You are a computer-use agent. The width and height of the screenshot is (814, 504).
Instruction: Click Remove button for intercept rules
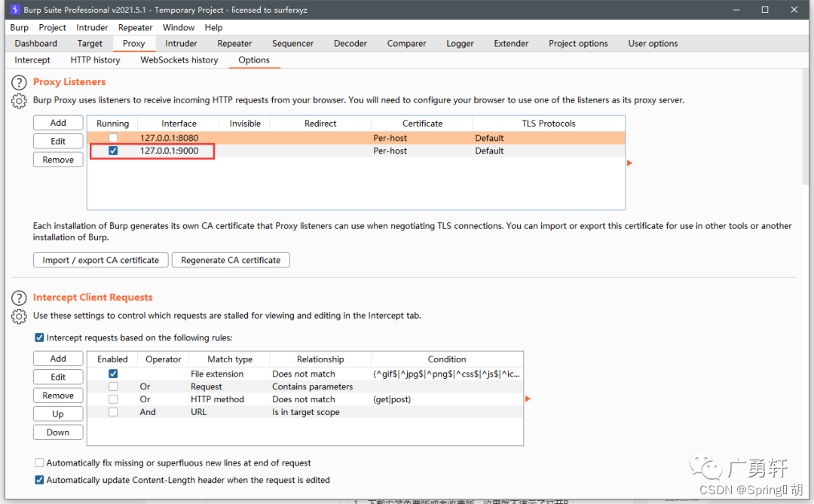point(58,396)
